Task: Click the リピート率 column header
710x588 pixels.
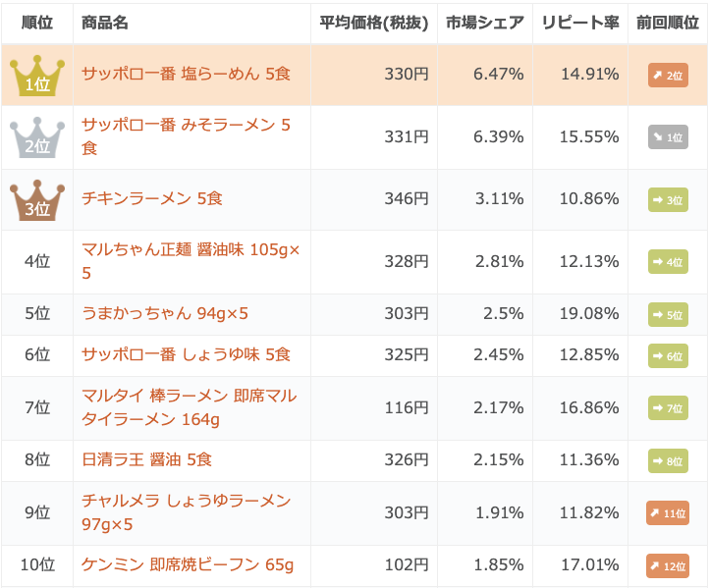Action: pyautogui.click(x=580, y=23)
